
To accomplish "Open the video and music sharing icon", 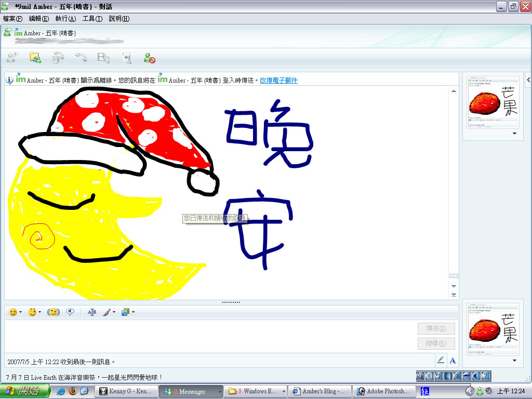I will [103, 58].
